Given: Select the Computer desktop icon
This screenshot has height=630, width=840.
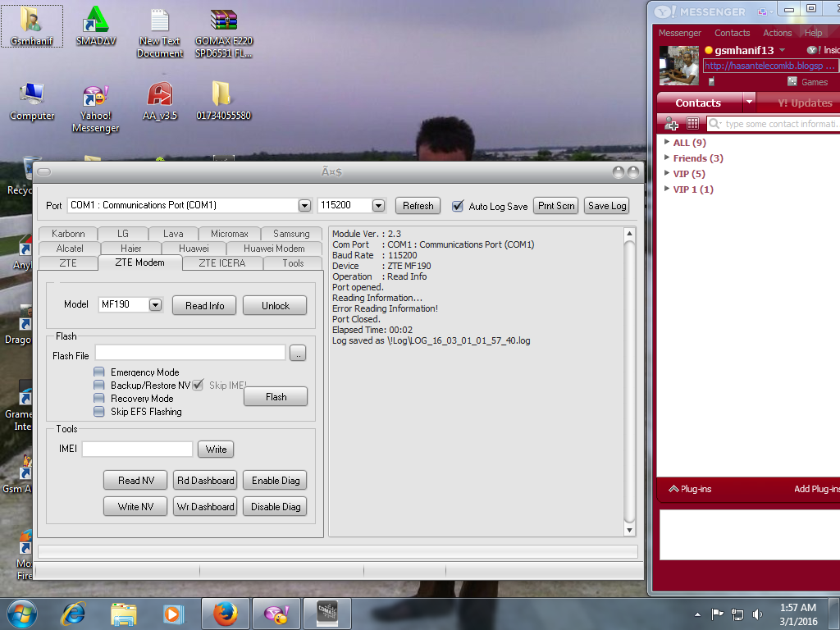Looking at the screenshot, I should [x=32, y=102].
